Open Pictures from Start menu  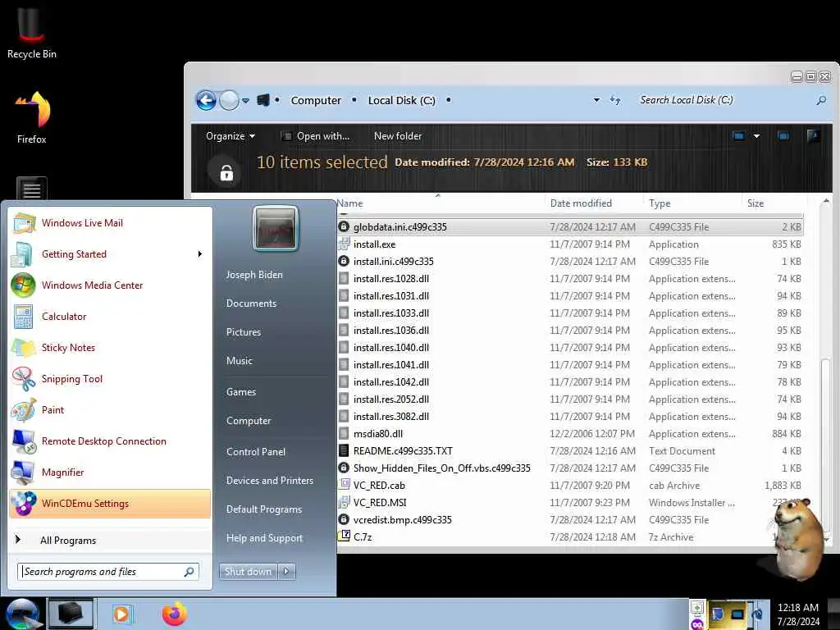point(243,332)
